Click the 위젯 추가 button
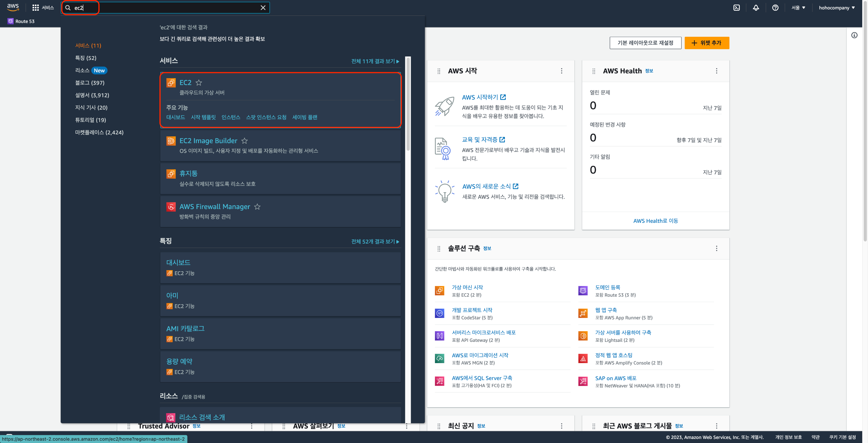 pos(707,43)
